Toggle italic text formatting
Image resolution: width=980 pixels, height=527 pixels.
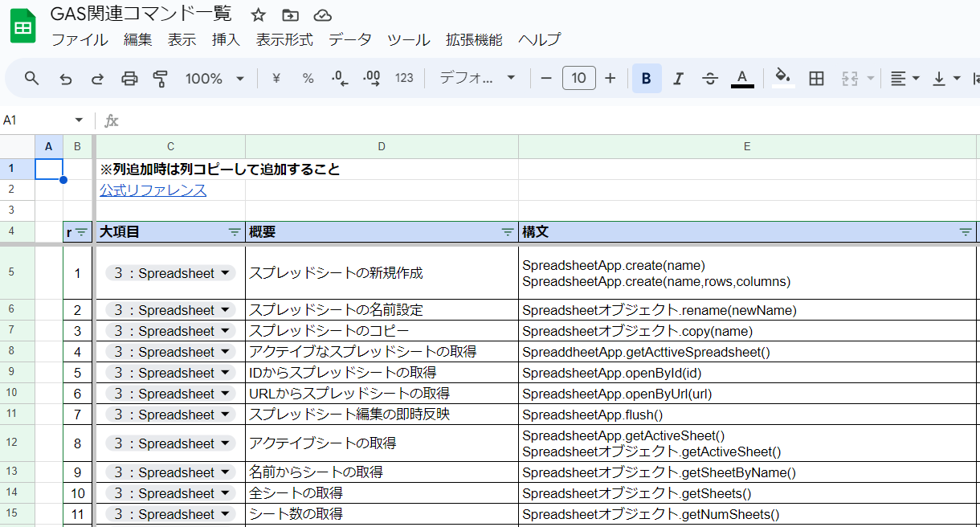[678, 78]
